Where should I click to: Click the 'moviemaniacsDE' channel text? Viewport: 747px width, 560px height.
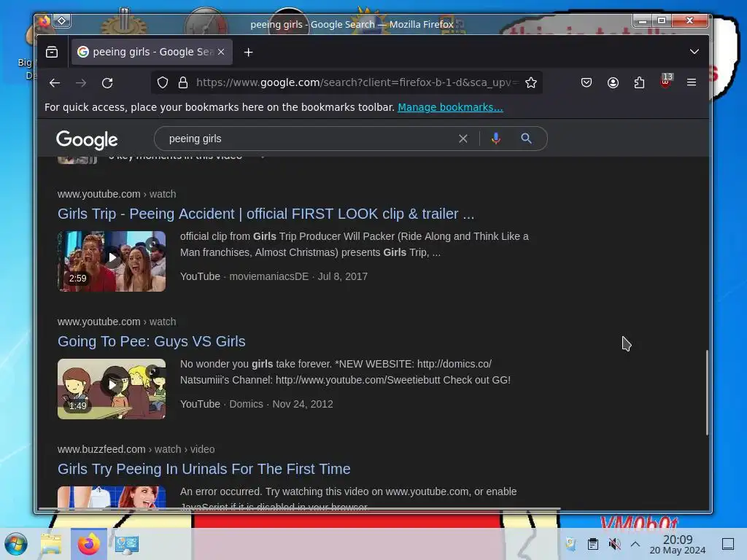268,276
